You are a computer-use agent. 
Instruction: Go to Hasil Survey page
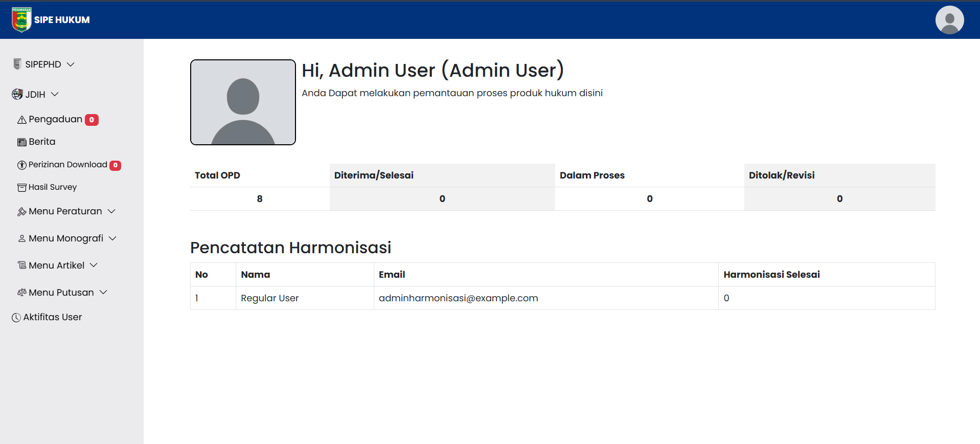click(53, 187)
